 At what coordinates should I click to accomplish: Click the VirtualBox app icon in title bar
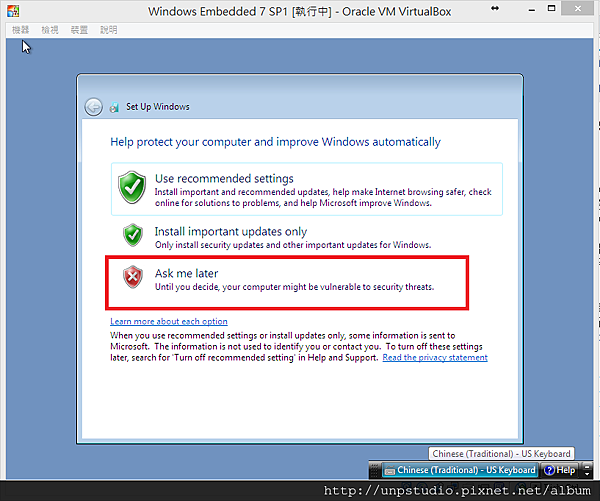(x=13, y=11)
